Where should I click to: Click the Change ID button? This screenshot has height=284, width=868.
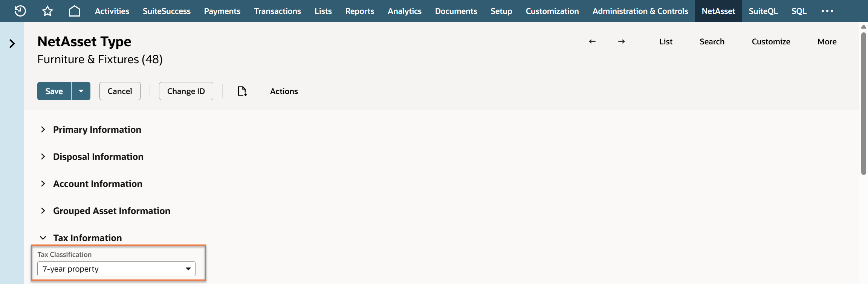(186, 91)
